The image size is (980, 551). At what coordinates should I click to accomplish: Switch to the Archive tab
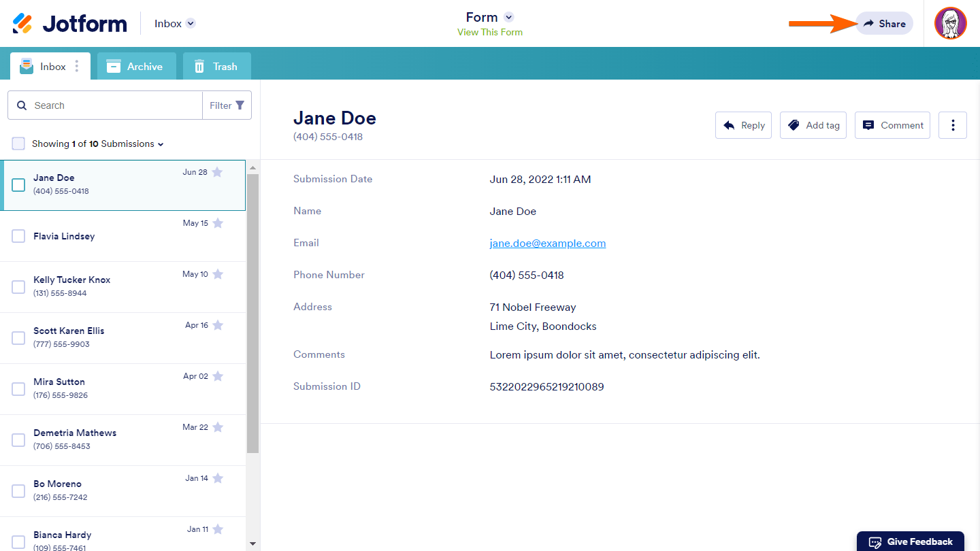click(x=136, y=67)
